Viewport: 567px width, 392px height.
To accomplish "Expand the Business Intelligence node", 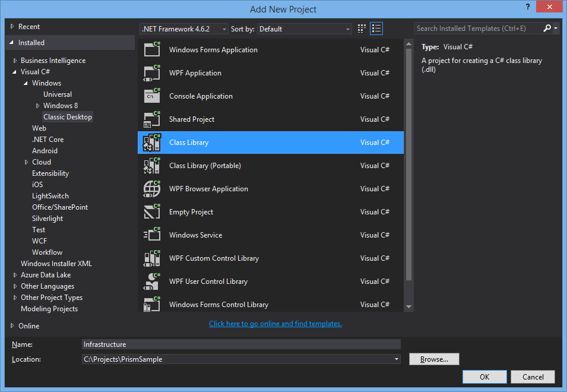I will [x=15, y=61].
